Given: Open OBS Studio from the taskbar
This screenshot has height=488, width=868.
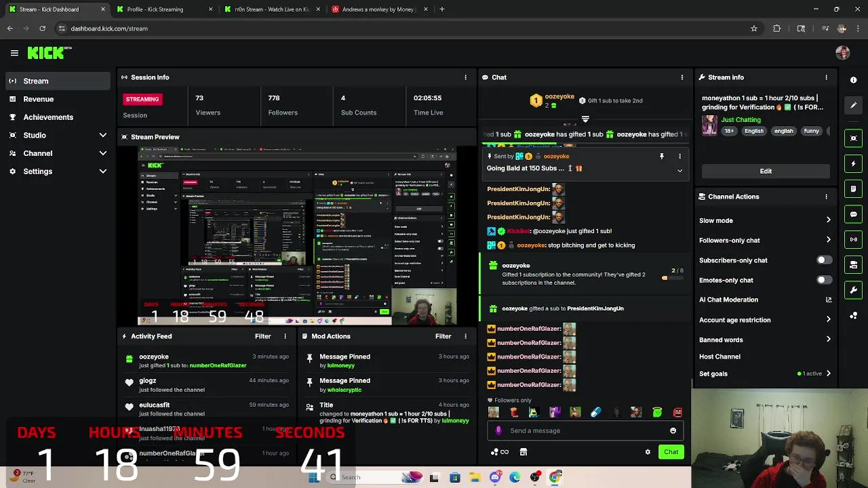Looking at the screenshot, I should (535, 477).
